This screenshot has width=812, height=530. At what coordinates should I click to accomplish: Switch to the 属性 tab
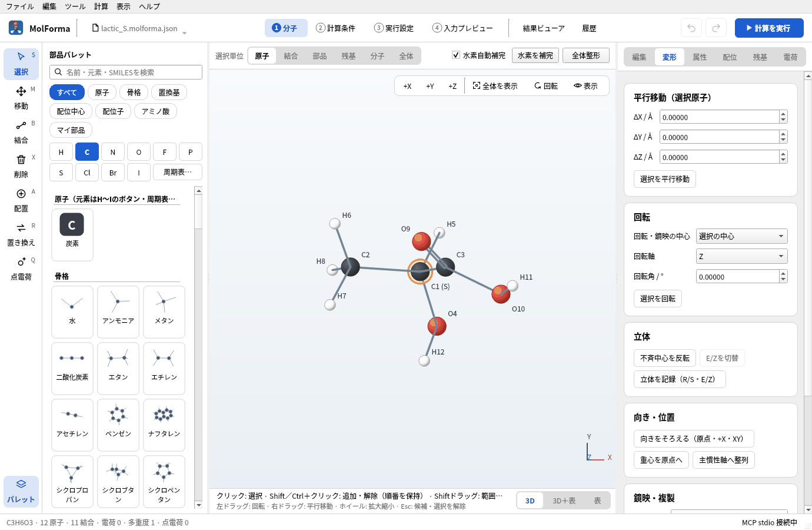(700, 57)
